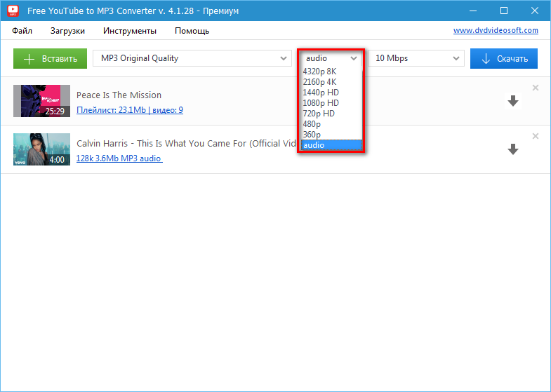Choose 1080p HD from the list
The width and height of the screenshot is (551, 392).
pyautogui.click(x=331, y=103)
